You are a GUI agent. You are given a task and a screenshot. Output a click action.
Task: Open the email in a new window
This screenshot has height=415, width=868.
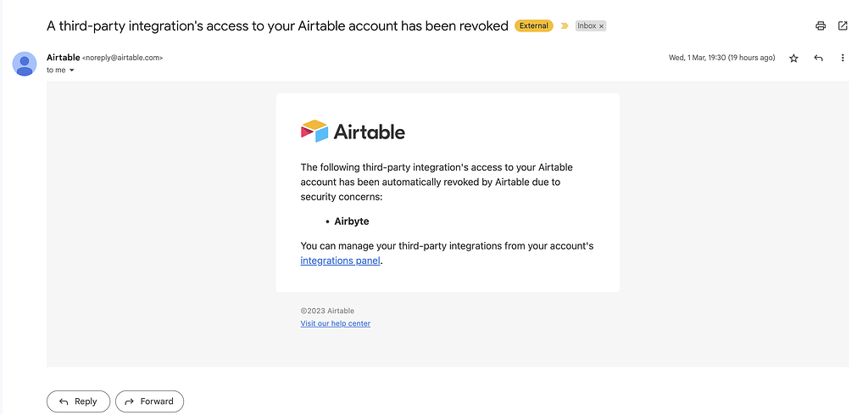(843, 25)
